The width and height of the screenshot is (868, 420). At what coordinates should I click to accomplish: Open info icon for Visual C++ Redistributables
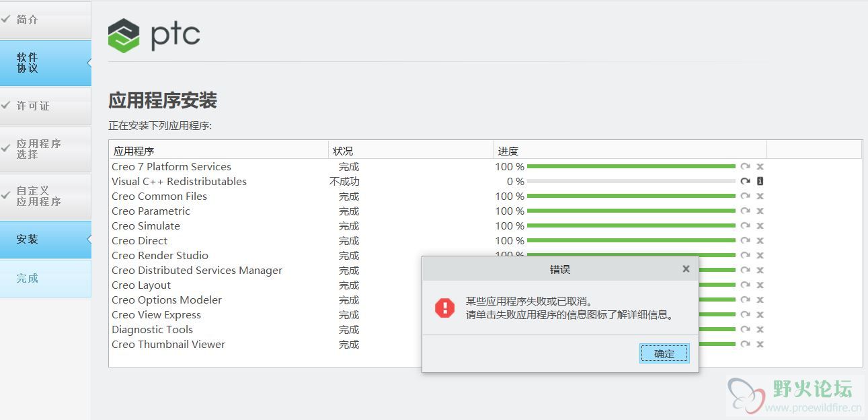tap(760, 181)
